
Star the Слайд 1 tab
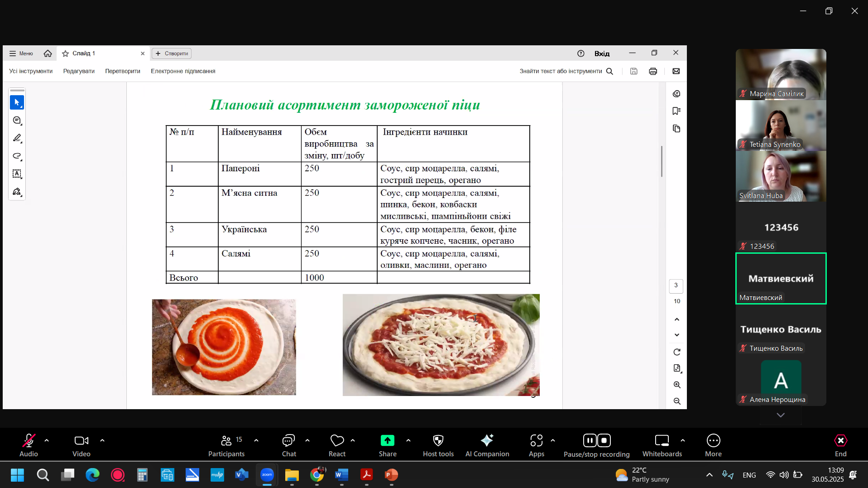tap(65, 53)
